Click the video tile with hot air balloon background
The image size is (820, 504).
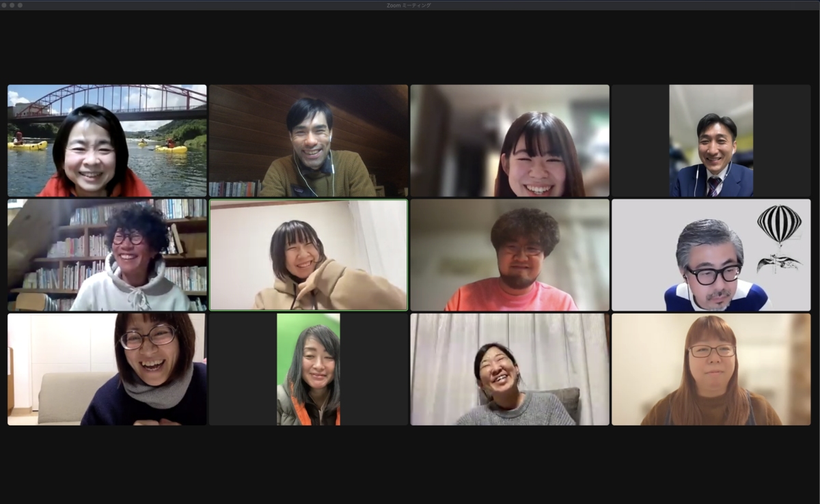[711, 255]
